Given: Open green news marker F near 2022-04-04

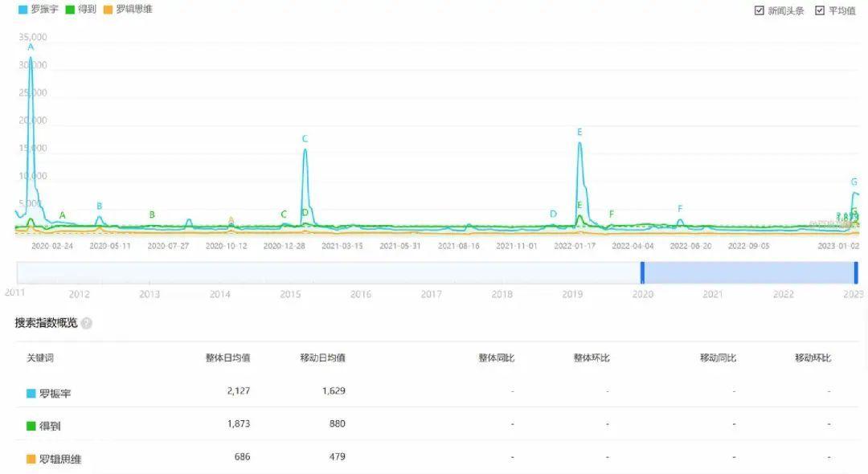Looking at the screenshot, I should coord(611,214).
